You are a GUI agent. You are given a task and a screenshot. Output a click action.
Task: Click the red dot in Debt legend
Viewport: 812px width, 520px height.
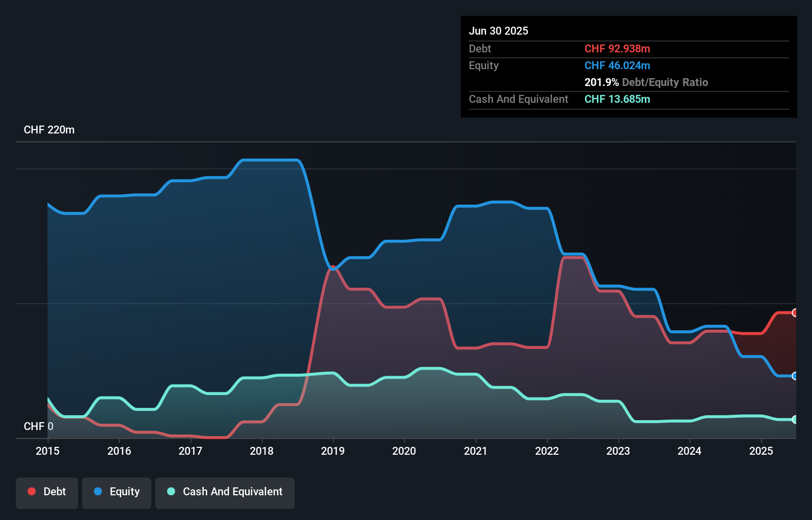32,491
